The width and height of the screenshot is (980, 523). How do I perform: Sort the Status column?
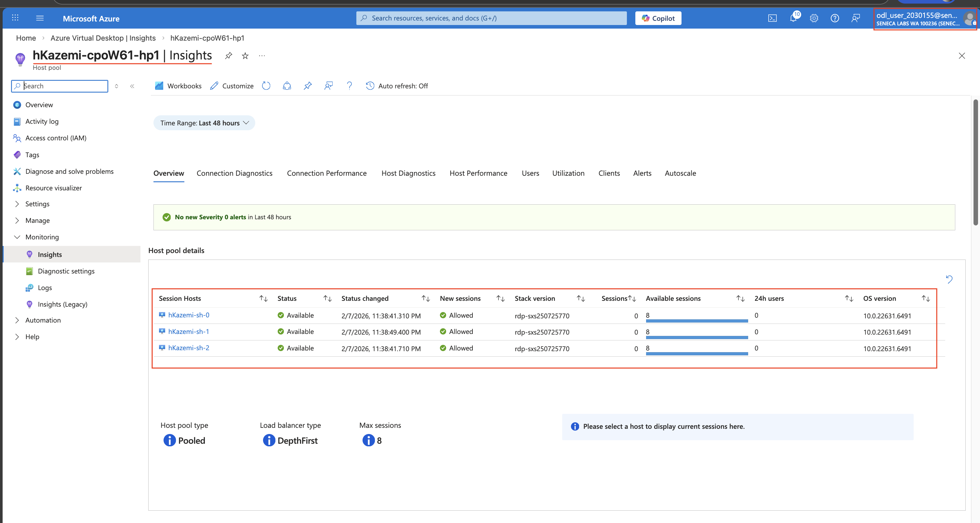[x=327, y=298]
